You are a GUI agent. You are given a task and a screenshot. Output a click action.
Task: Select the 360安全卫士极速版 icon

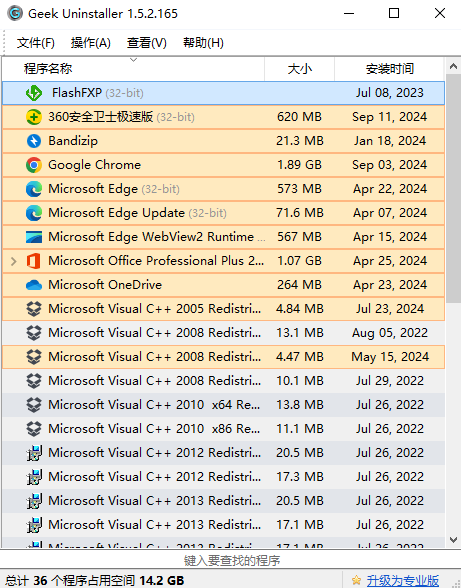tap(34, 117)
